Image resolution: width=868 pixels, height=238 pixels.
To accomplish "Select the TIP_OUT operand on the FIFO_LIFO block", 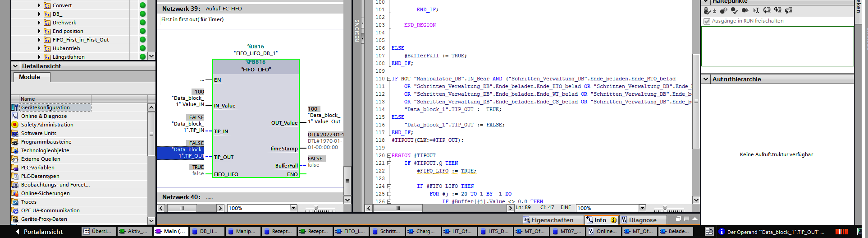I will coord(181,153).
